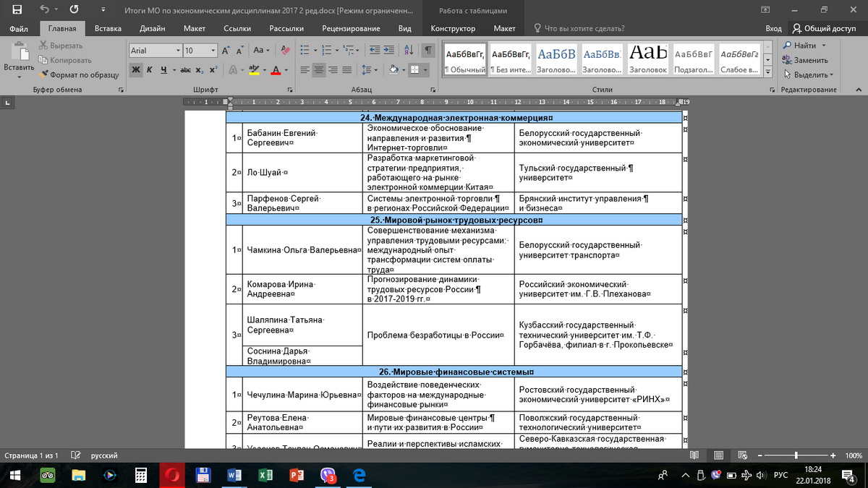The width and height of the screenshot is (868, 488).
Task: Click the Заменить replace button
Action: tap(805, 60)
